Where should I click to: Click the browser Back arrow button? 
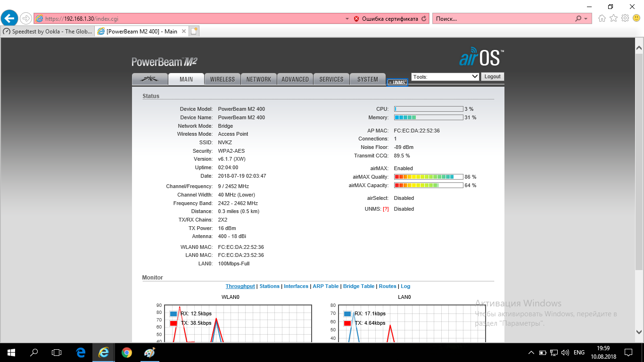click(x=9, y=18)
